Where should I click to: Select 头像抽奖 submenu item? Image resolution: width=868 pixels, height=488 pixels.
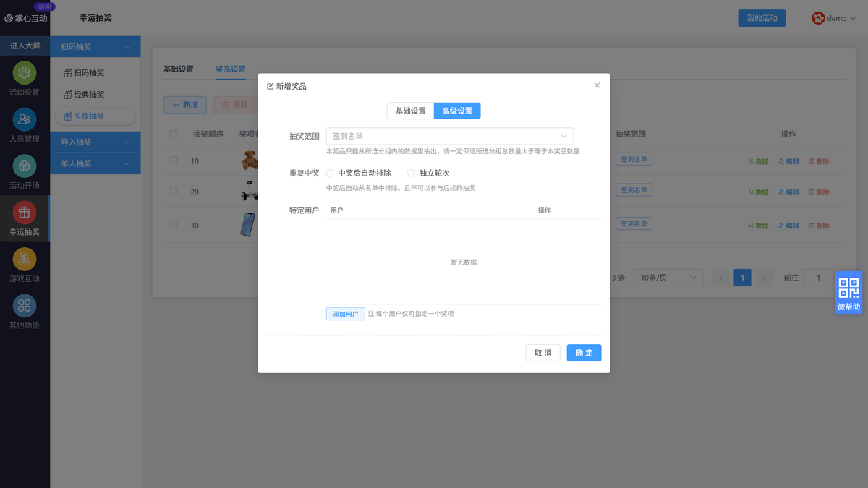pos(95,116)
